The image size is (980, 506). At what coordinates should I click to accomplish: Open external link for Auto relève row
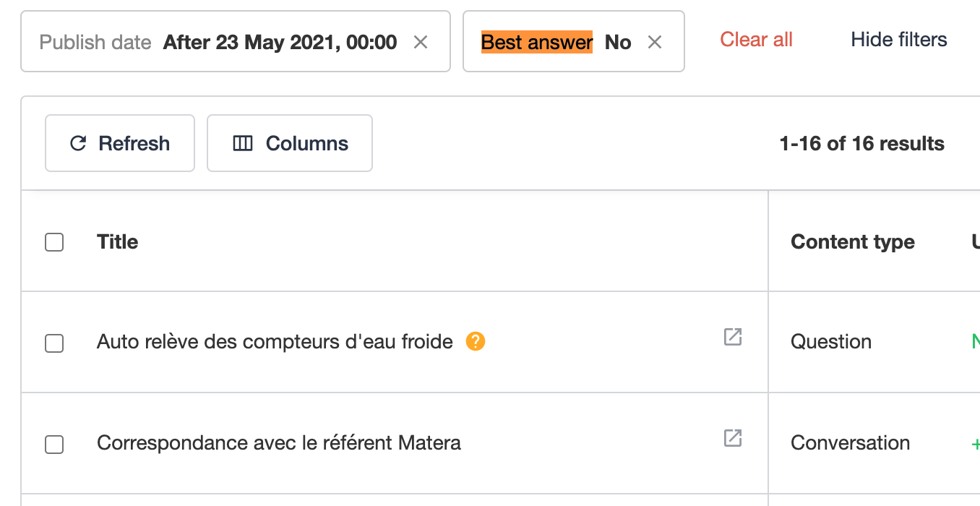coord(733,337)
